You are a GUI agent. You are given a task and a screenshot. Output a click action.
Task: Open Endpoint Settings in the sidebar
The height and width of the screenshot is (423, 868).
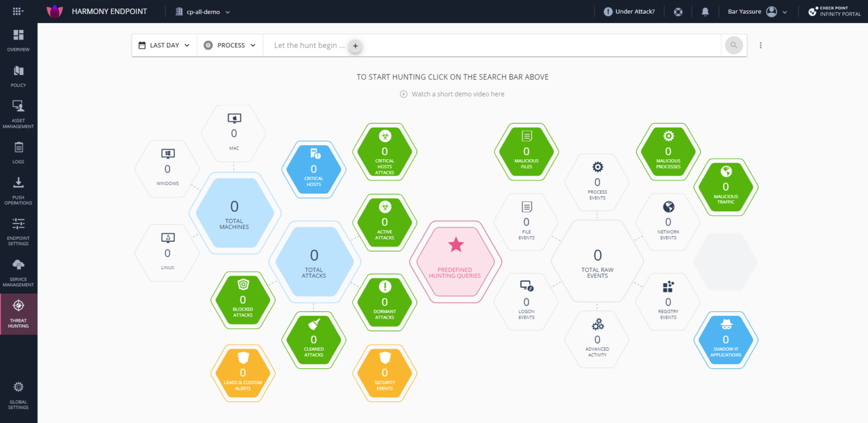(19, 232)
